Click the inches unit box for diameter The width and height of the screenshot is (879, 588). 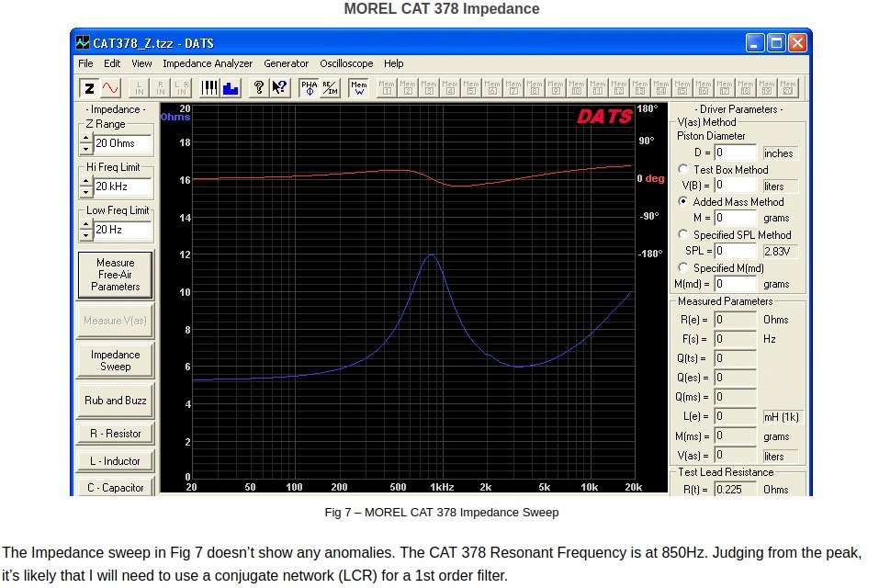click(780, 153)
